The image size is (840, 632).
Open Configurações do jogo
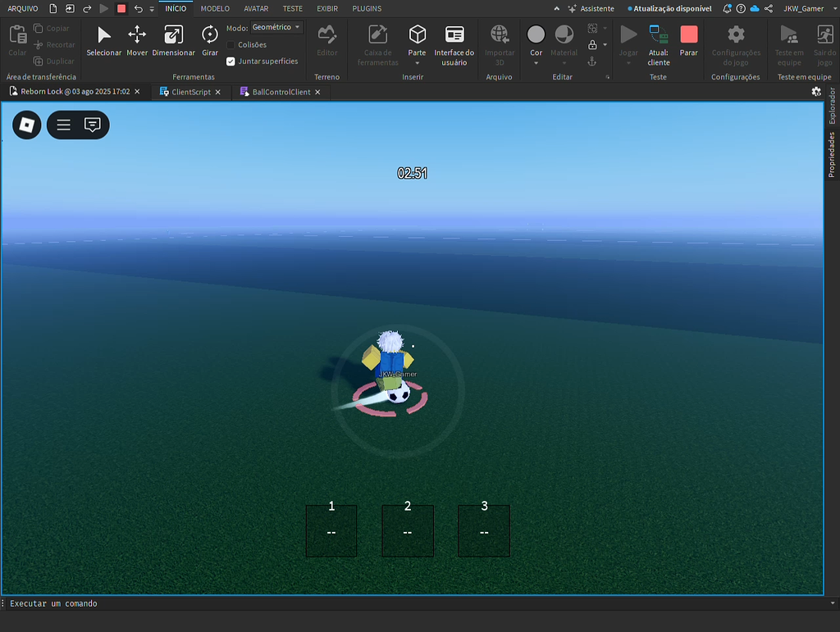point(736,45)
